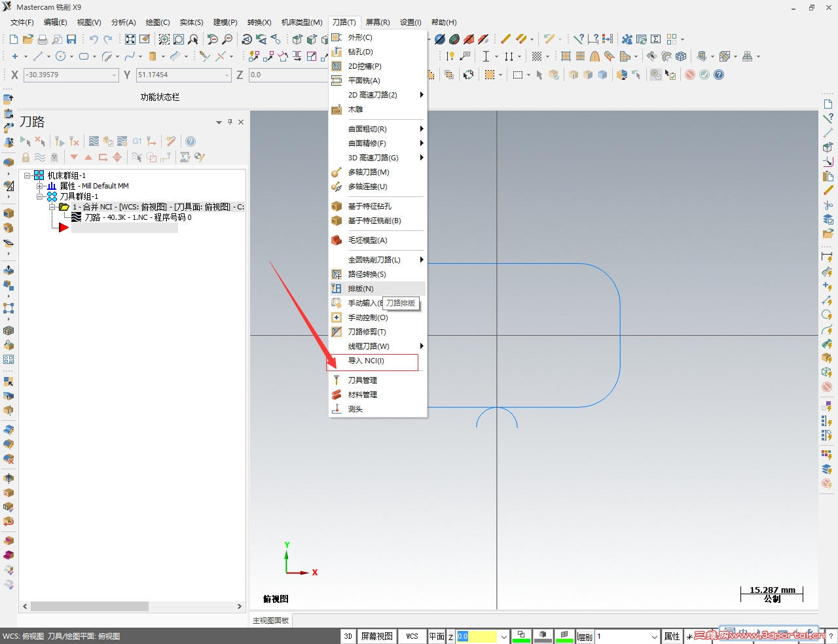
Task: Move insert arrow down
Action: [74, 157]
